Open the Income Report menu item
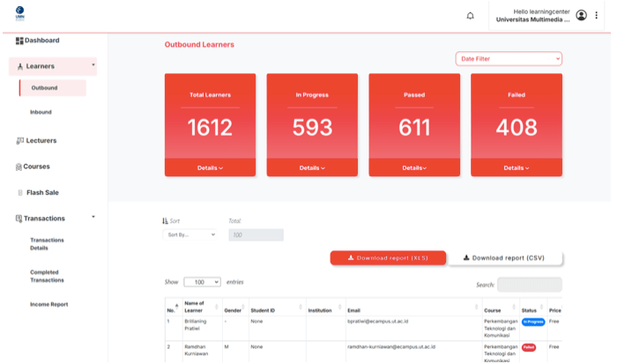The image size is (617, 364). [x=48, y=304]
